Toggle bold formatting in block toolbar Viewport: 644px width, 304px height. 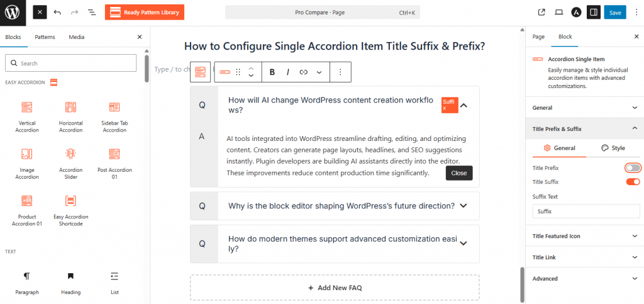pyautogui.click(x=272, y=72)
